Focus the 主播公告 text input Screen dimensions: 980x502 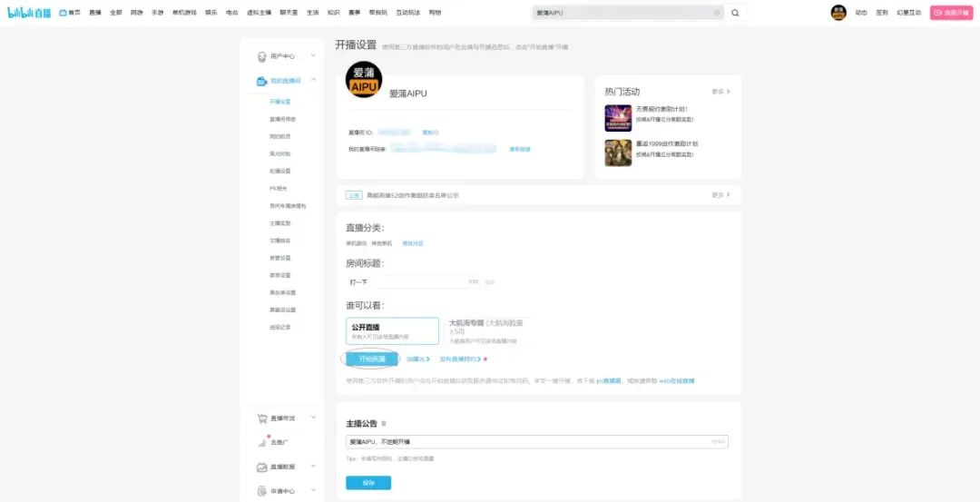point(537,442)
